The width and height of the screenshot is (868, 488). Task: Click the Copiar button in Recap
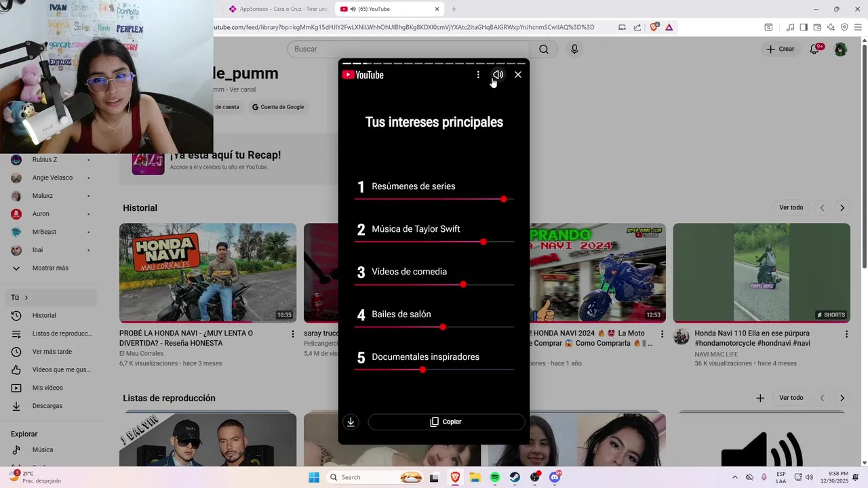[446, 422]
